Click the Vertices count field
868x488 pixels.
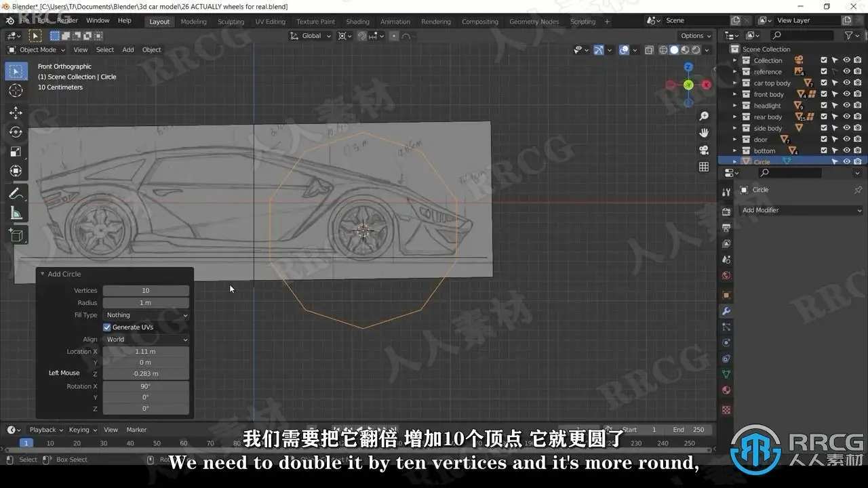click(146, 291)
